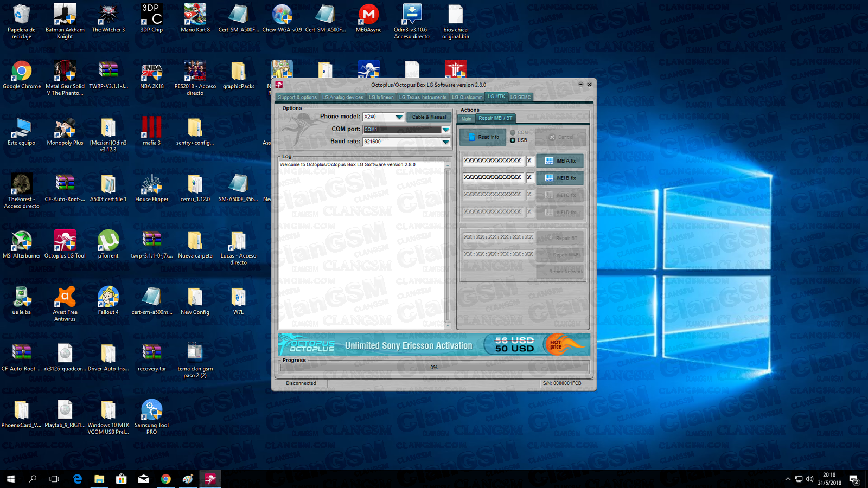The width and height of the screenshot is (868, 488).
Task: Click the 0% progress bar
Action: [x=434, y=368]
